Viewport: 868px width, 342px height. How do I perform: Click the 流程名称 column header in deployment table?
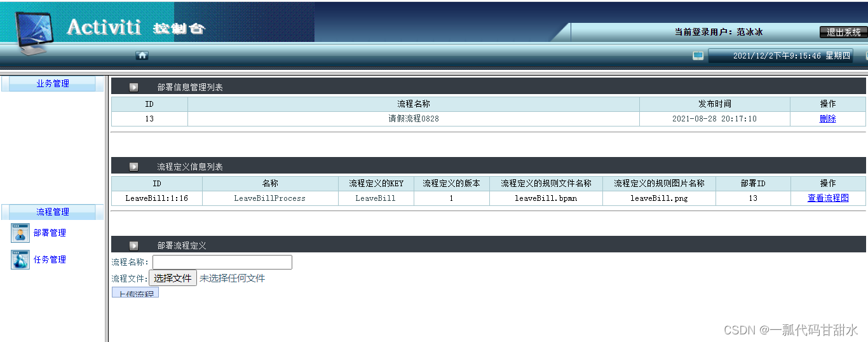pyautogui.click(x=414, y=104)
